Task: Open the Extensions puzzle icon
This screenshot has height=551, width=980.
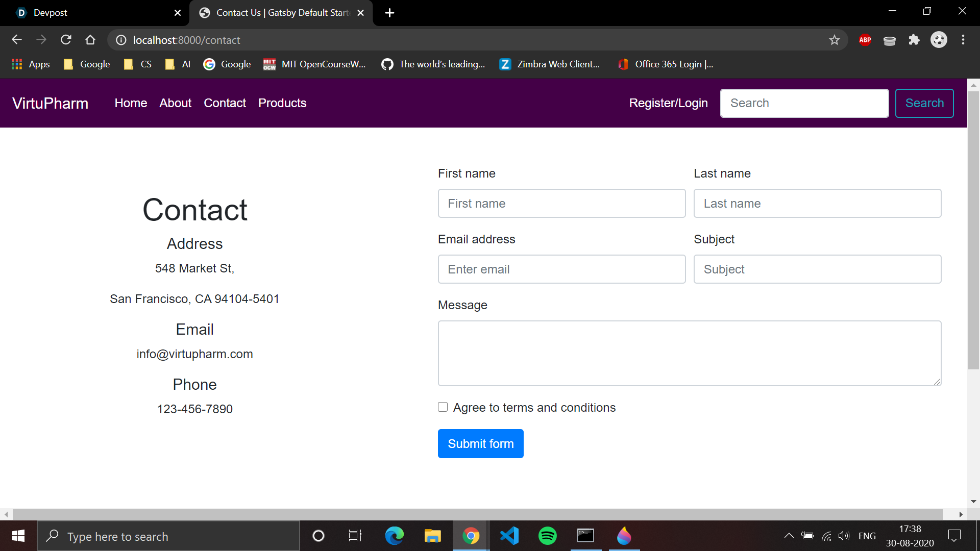Action: (x=914, y=40)
